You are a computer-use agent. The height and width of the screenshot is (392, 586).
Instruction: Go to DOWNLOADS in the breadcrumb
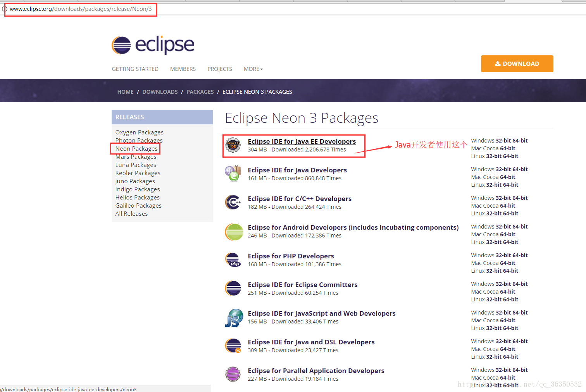click(x=160, y=92)
